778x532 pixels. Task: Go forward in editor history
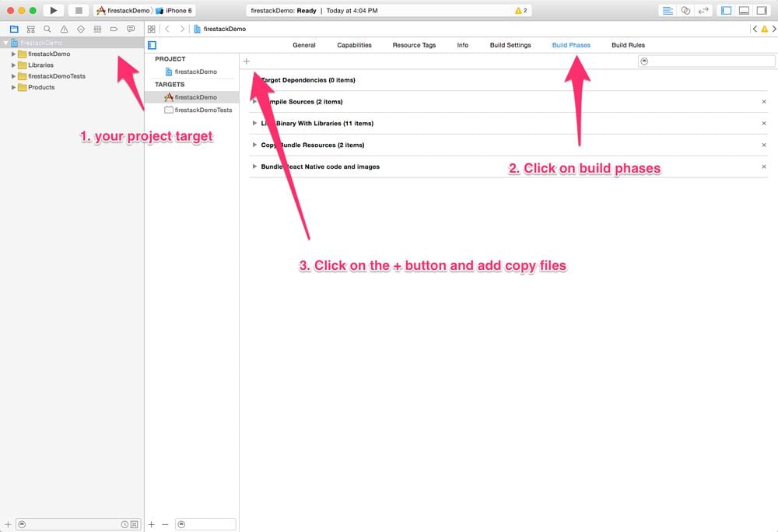182,30
